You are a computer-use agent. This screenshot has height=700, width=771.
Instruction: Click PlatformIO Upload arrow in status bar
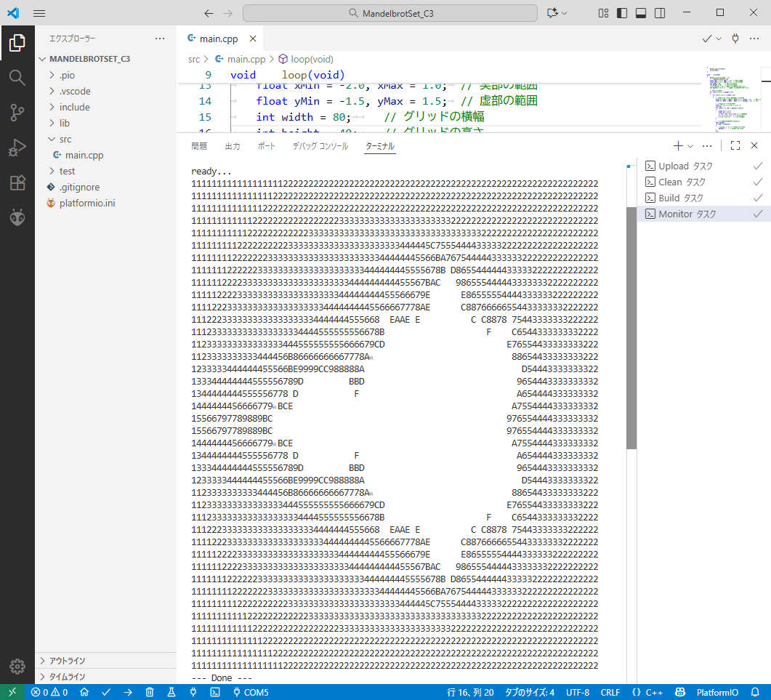click(x=128, y=692)
